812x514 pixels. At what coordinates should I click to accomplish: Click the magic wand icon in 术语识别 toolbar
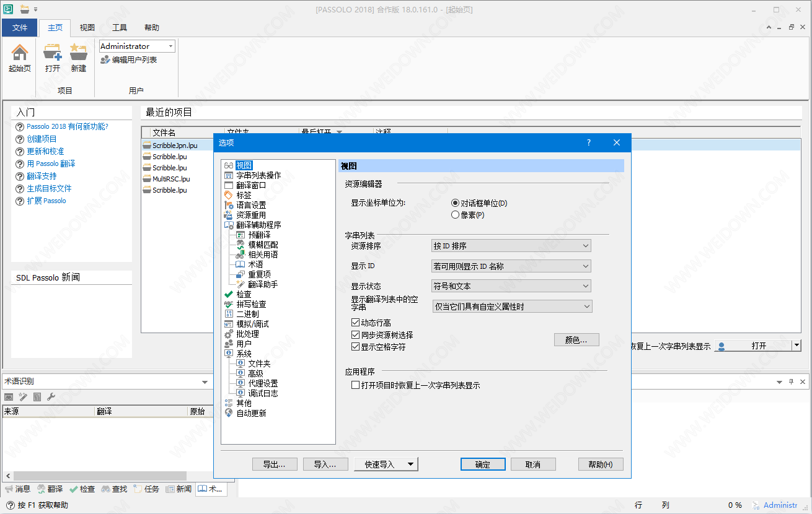[x=23, y=397]
